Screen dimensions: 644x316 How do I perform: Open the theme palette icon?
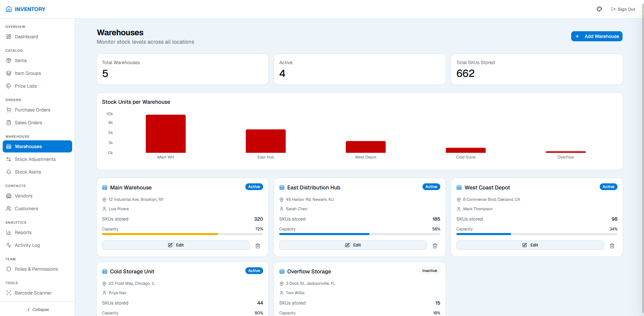coord(599,9)
